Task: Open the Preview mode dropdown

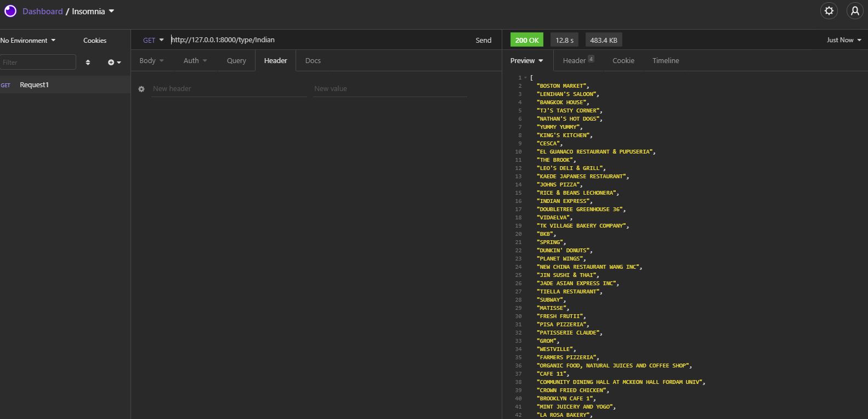Action: (x=527, y=61)
